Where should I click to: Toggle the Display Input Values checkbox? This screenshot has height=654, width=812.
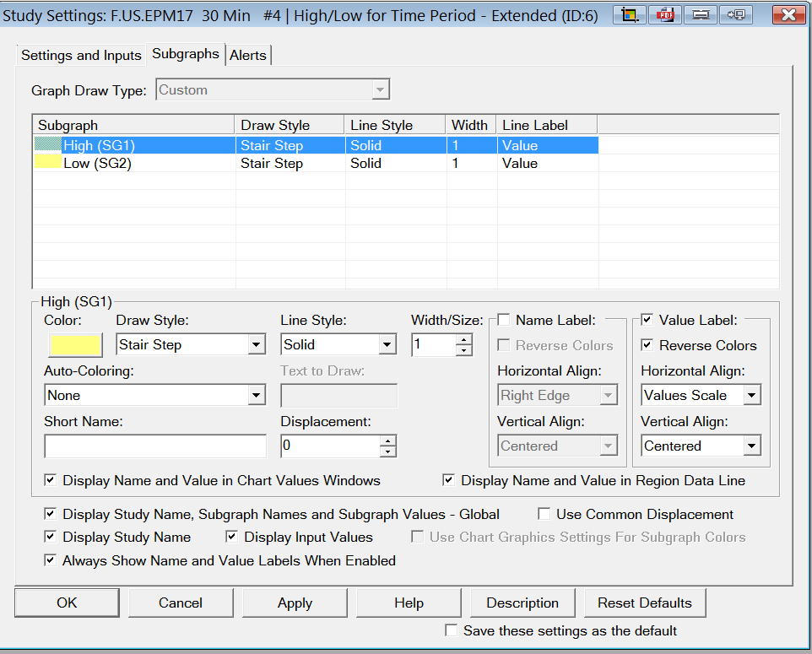[231, 537]
